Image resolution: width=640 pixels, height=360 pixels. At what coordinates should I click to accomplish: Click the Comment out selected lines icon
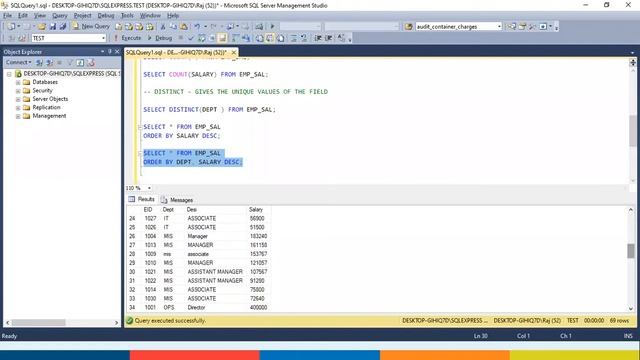pos(293,38)
